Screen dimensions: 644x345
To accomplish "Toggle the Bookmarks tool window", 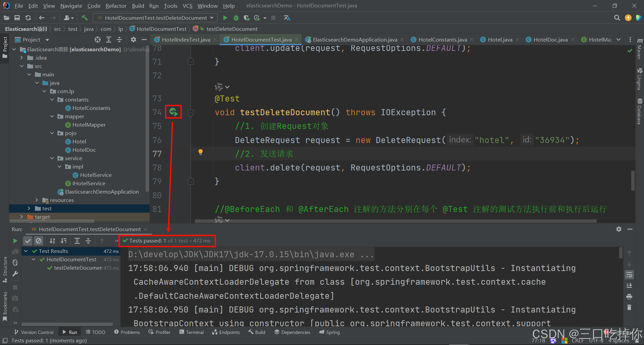I will tap(5, 306).
